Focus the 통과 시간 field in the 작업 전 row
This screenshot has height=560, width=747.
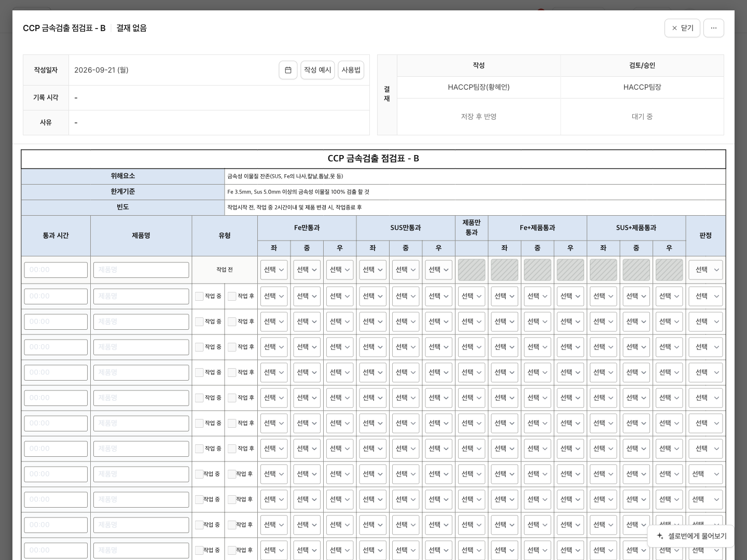tap(56, 270)
